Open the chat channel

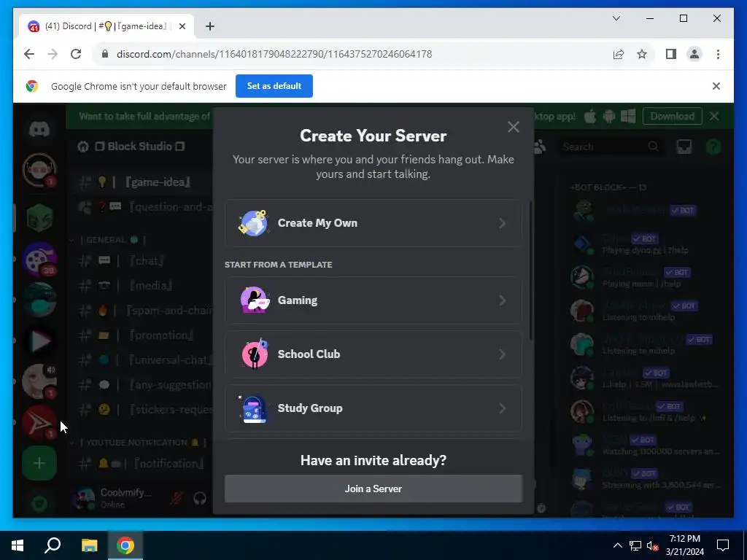click(141, 261)
